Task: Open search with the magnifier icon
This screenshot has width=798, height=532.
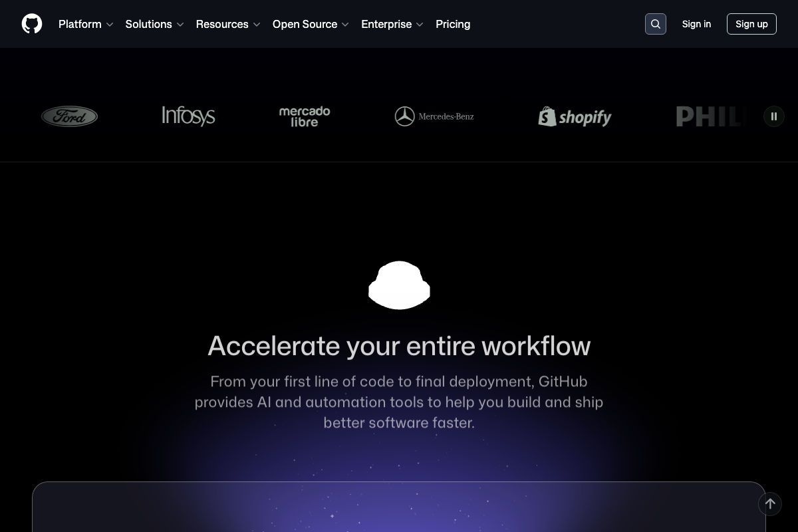Action: [x=656, y=24]
